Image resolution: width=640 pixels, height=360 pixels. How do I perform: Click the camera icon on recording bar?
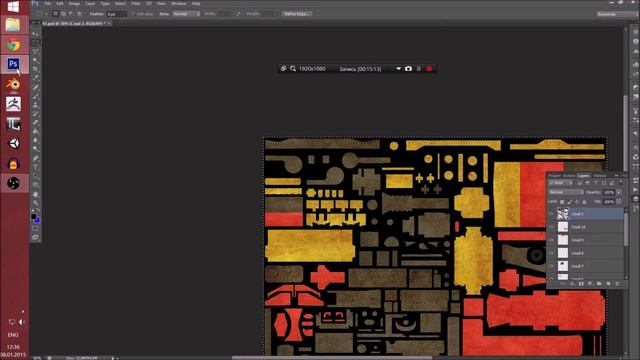(408, 69)
